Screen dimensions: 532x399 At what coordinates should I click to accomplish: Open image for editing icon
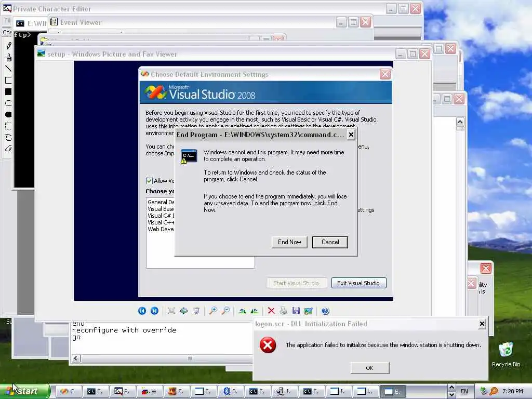click(308, 311)
